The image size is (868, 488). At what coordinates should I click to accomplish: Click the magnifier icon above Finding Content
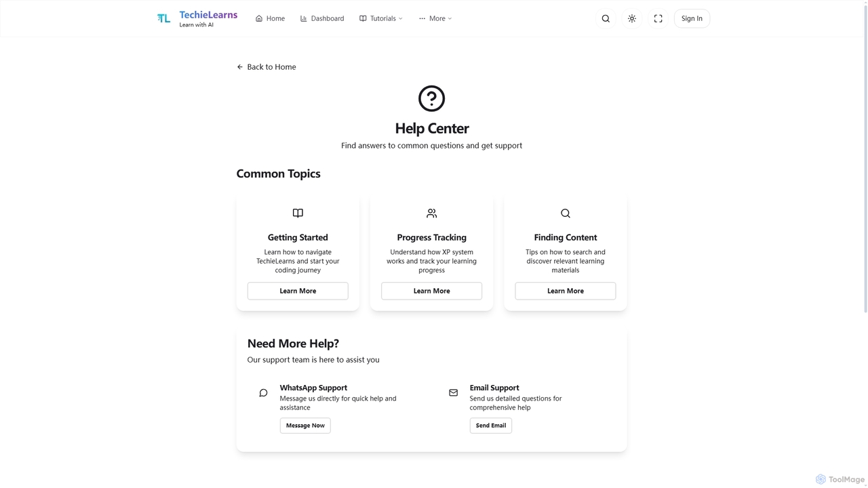click(566, 213)
